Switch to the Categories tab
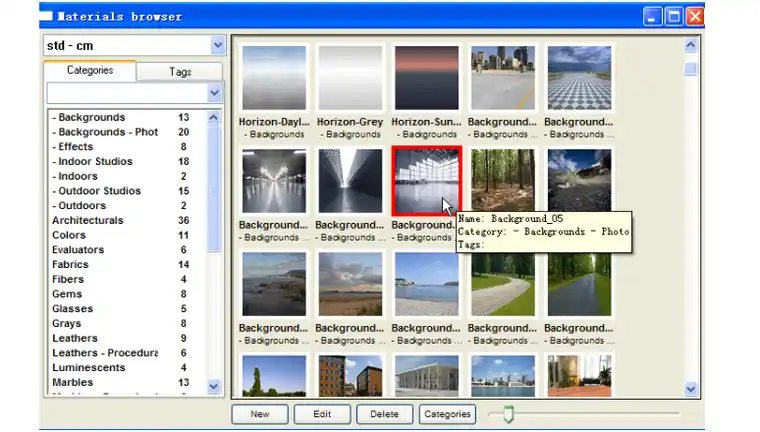Screen dimensions: 760x432 pyautogui.click(x=90, y=70)
